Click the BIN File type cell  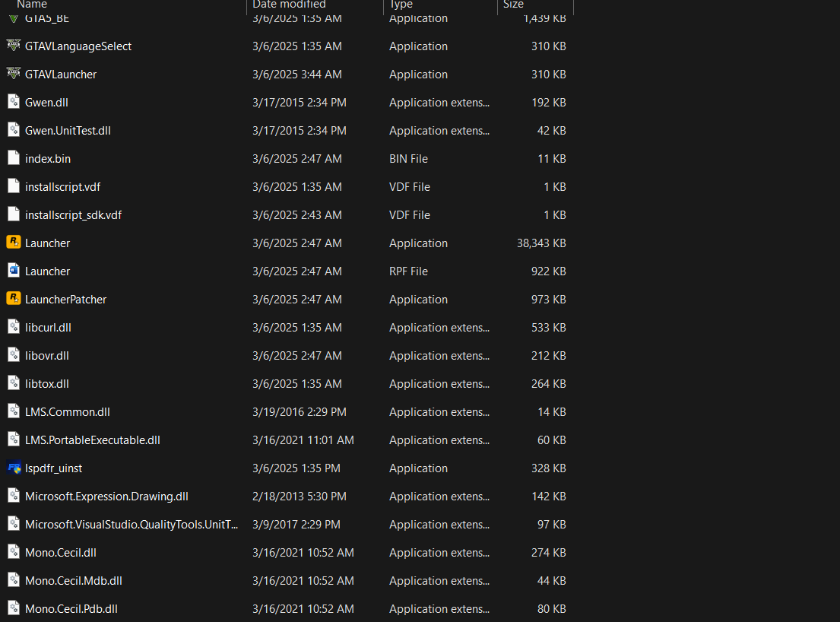pos(409,159)
